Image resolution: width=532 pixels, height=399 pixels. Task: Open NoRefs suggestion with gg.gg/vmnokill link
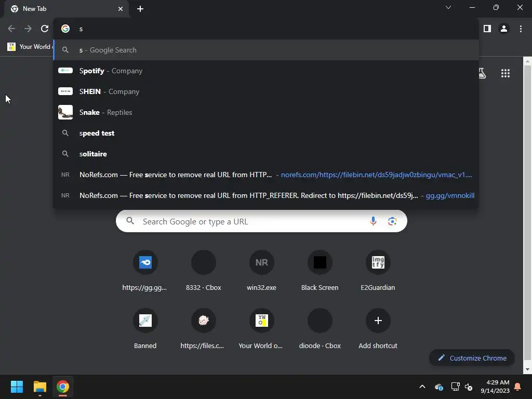tap(266, 195)
